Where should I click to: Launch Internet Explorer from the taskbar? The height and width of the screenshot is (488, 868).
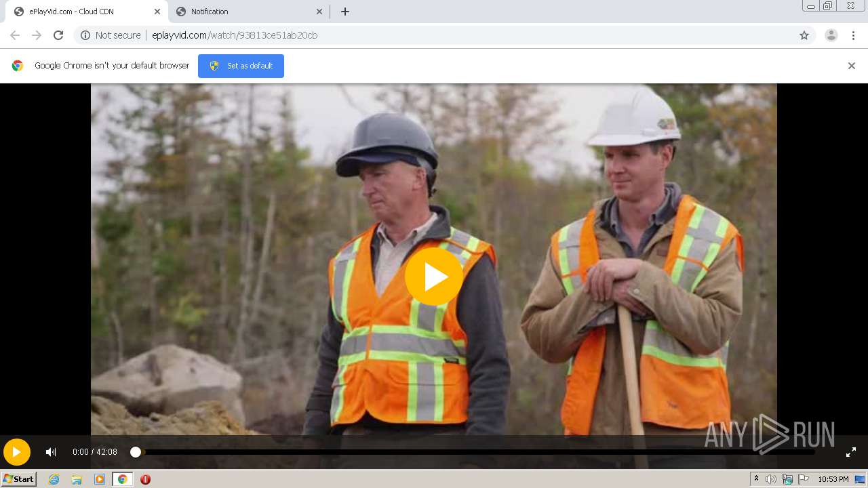pos(54,479)
